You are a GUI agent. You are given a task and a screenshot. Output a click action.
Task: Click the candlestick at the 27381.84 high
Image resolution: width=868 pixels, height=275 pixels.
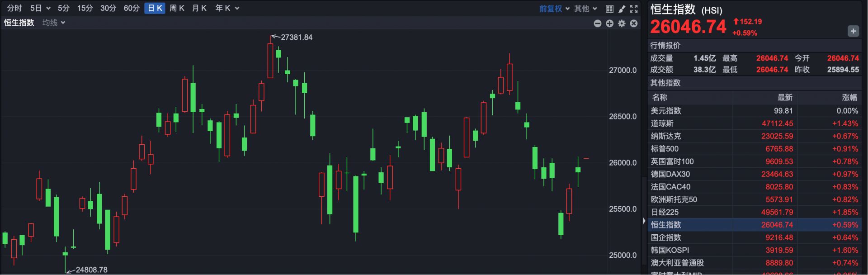coord(270,61)
